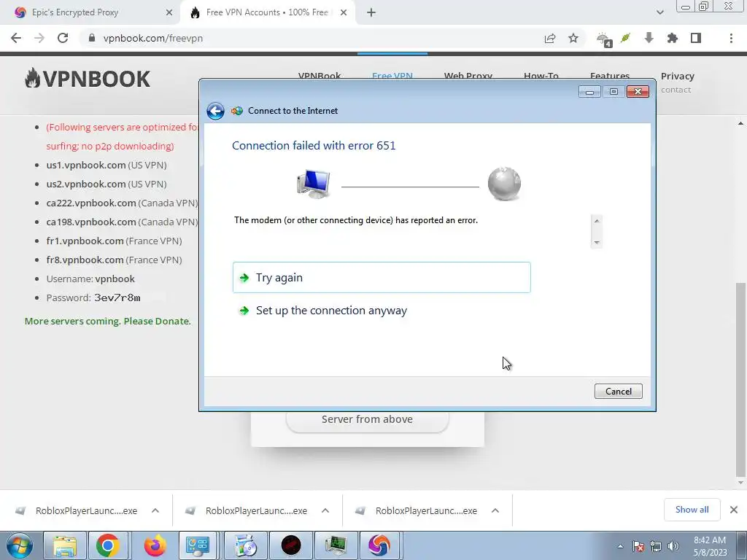This screenshot has width=747, height=560.
Task: Click the green plug extension icon
Action: click(x=625, y=38)
